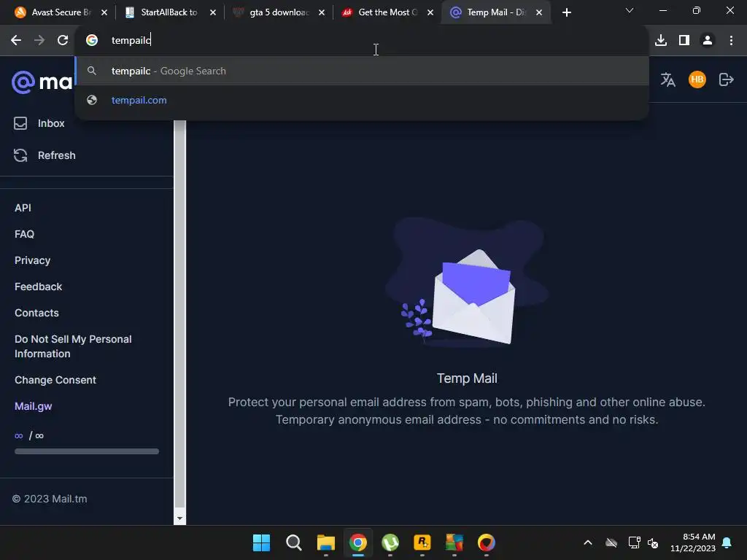Choose the tempail.com suggestion
The width and height of the screenshot is (747, 560).
coord(362,100)
